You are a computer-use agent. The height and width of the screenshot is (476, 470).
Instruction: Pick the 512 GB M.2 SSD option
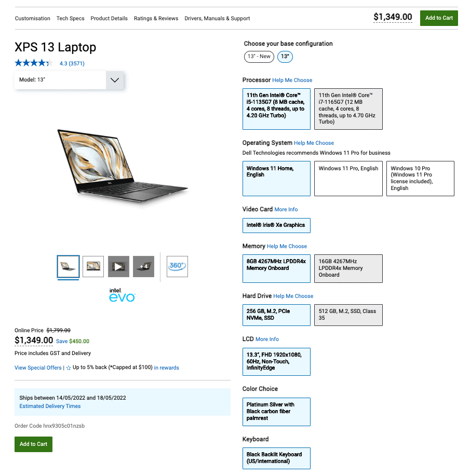(348, 315)
